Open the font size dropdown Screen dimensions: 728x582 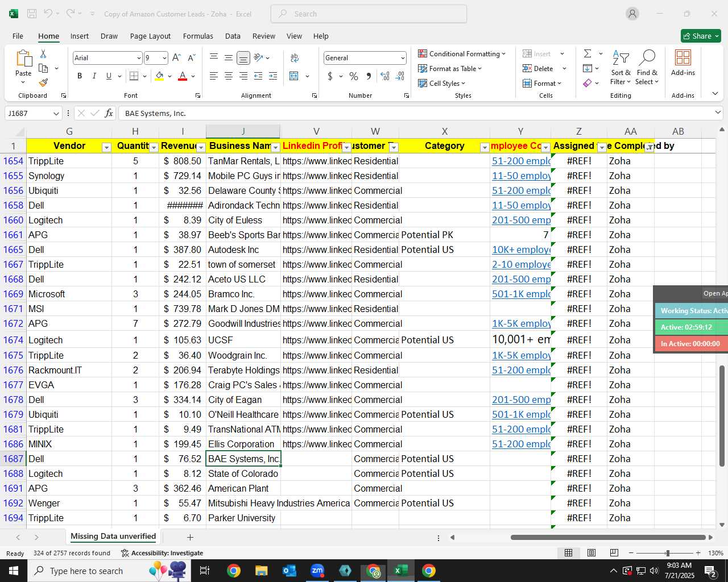click(x=164, y=58)
